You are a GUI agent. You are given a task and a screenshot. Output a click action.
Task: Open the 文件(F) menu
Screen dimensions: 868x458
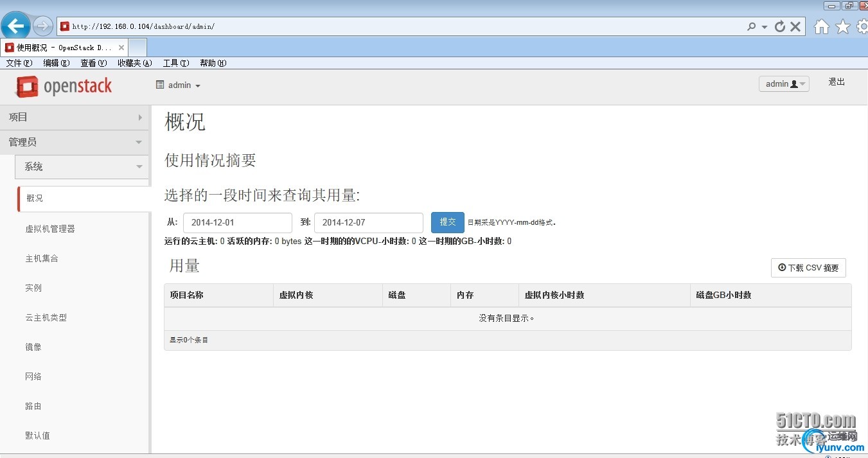click(19, 63)
